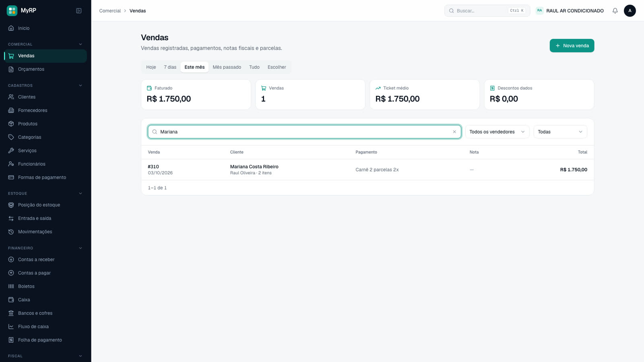Screen dimensions: 644x362
Task: Focus the top Buscar search field
Action: [487, 11]
